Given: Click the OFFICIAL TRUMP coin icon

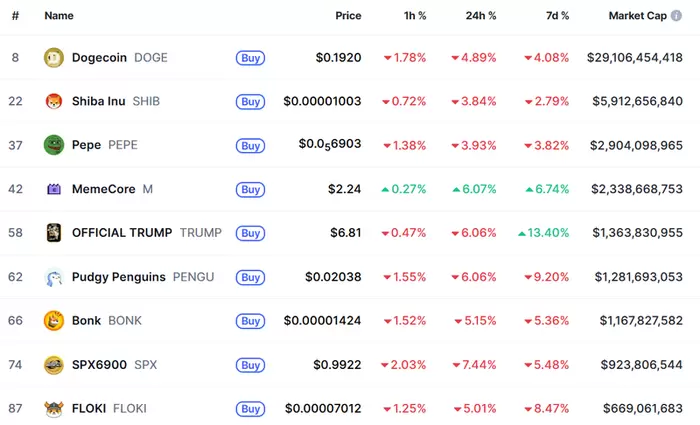Looking at the screenshot, I should (x=53, y=233).
